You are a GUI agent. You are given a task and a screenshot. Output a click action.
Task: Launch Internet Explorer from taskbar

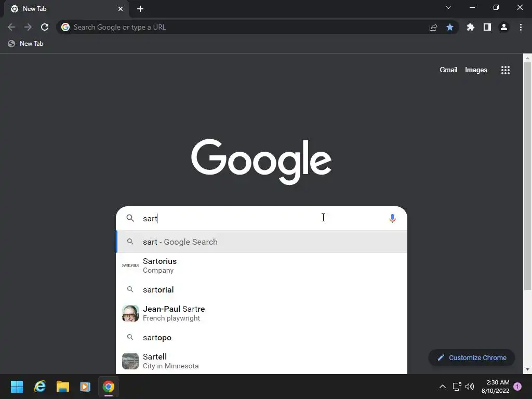(40, 387)
